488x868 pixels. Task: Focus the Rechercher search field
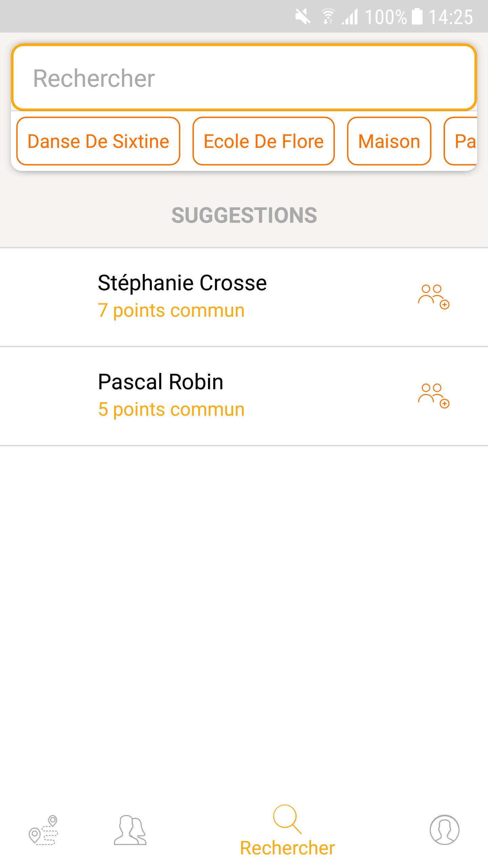pyautogui.click(x=244, y=78)
